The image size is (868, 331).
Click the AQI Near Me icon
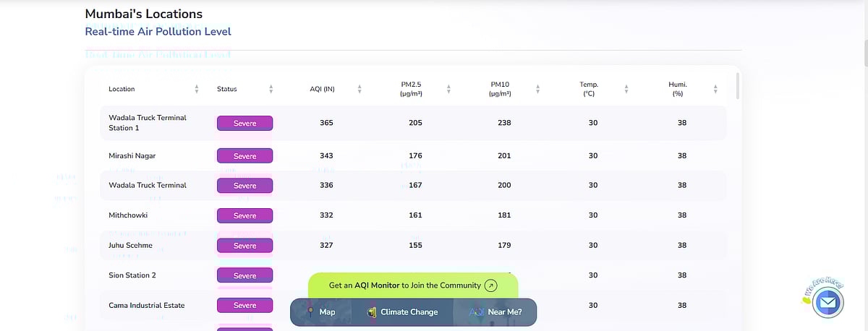(476, 312)
